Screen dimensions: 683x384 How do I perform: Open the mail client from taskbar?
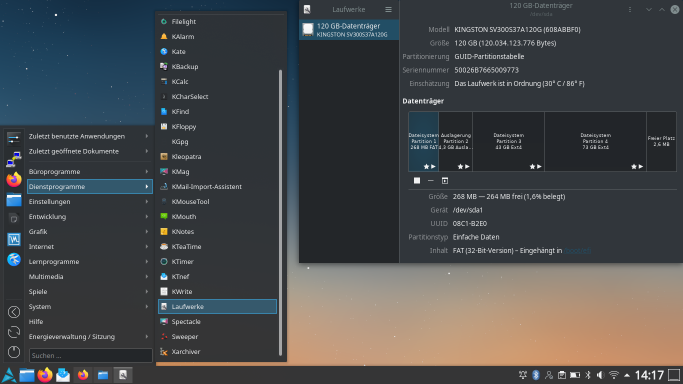[x=63, y=375]
